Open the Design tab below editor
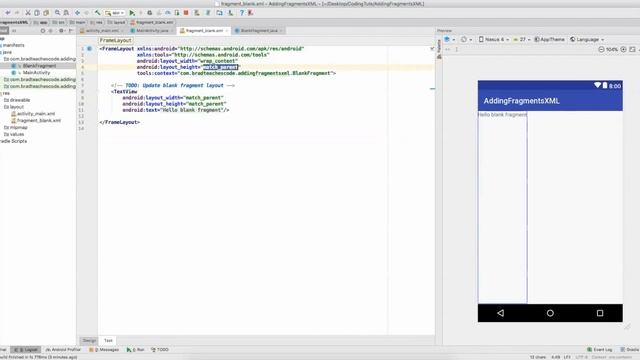The width and height of the screenshot is (640, 360). (89, 340)
